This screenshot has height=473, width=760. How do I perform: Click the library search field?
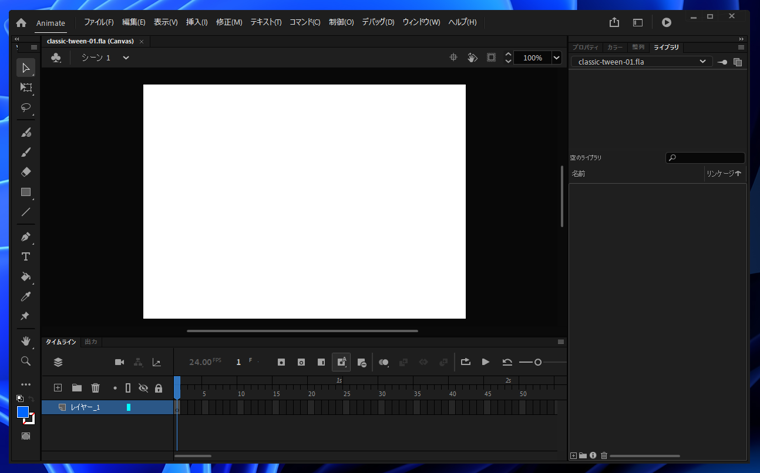(x=706, y=158)
